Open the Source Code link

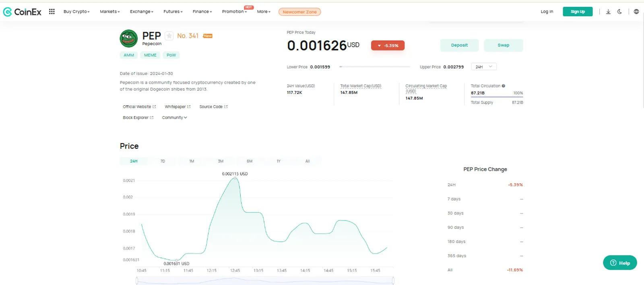(213, 107)
